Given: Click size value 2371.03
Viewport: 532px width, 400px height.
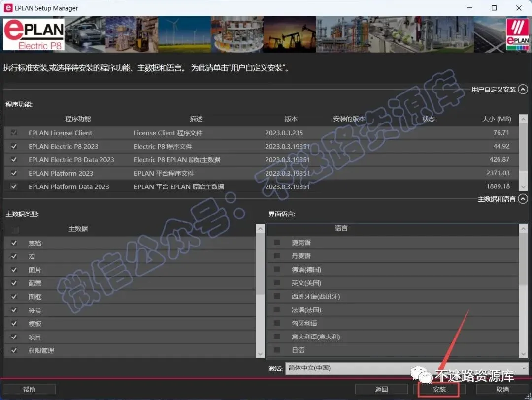Looking at the screenshot, I should click(x=498, y=173).
